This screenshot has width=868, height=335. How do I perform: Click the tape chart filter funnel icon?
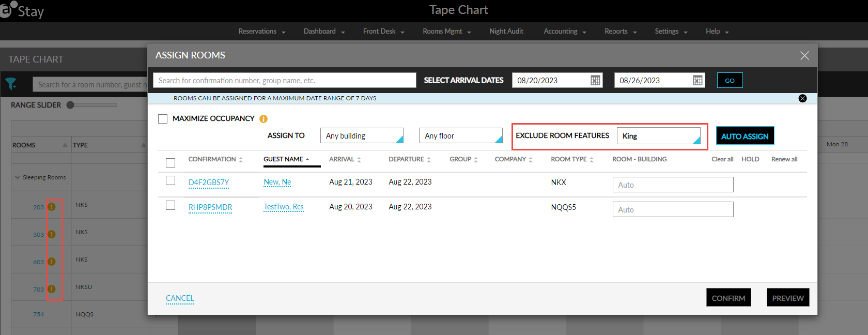pyautogui.click(x=11, y=84)
